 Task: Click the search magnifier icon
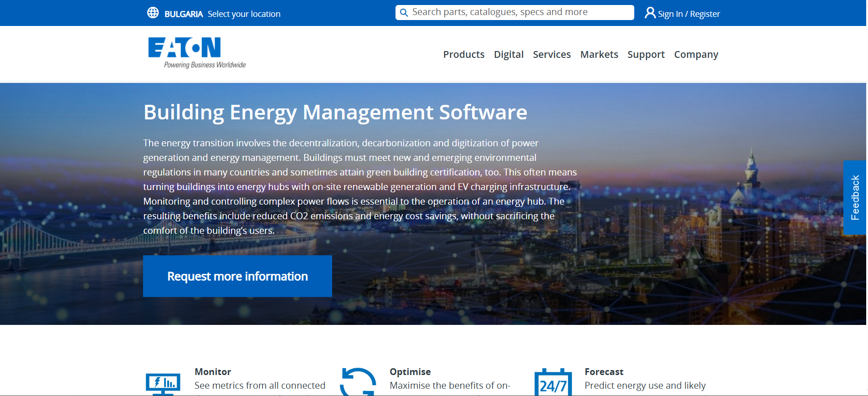[x=404, y=13]
